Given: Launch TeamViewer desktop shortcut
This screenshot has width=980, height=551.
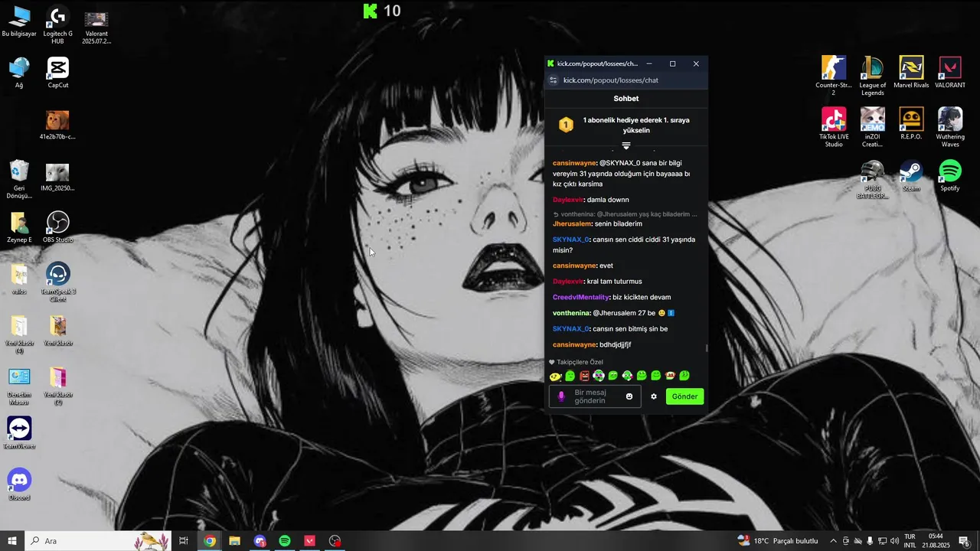Looking at the screenshot, I should pyautogui.click(x=19, y=433).
